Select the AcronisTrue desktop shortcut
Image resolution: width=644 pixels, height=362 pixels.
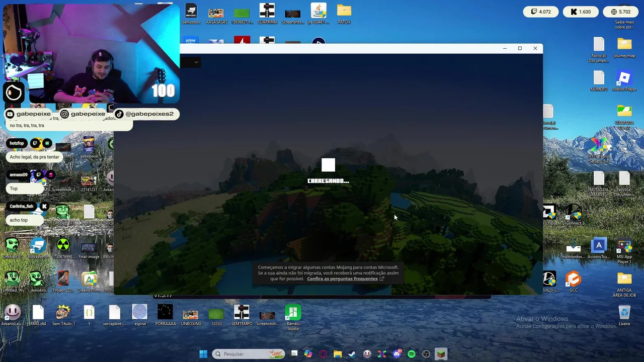click(x=599, y=248)
